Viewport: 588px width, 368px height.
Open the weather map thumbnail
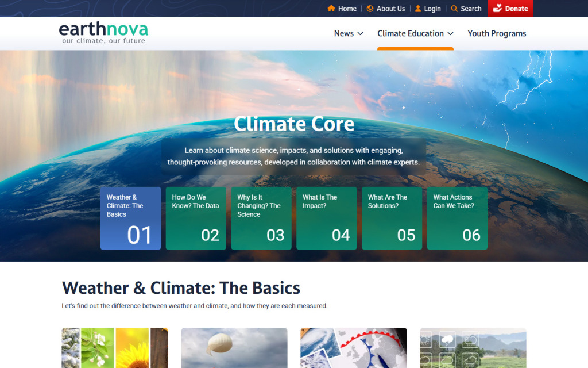[354, 348]
